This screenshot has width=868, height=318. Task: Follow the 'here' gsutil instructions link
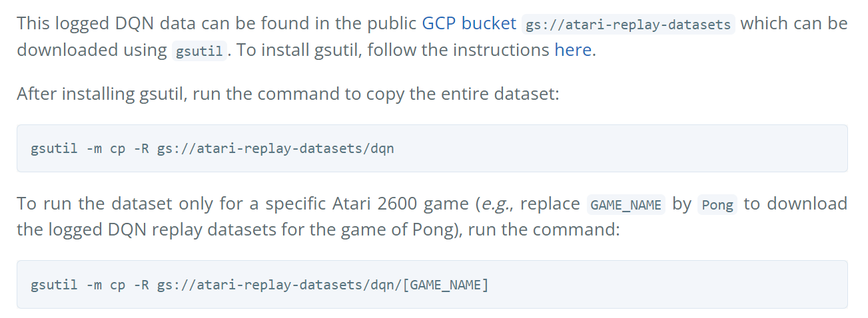(572, 50)
